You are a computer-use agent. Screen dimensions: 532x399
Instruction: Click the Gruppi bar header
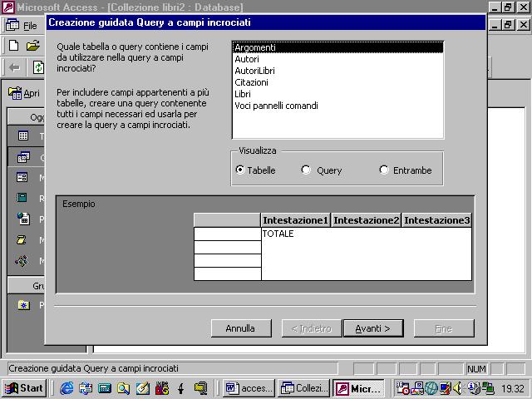click(x=26, y=286)
